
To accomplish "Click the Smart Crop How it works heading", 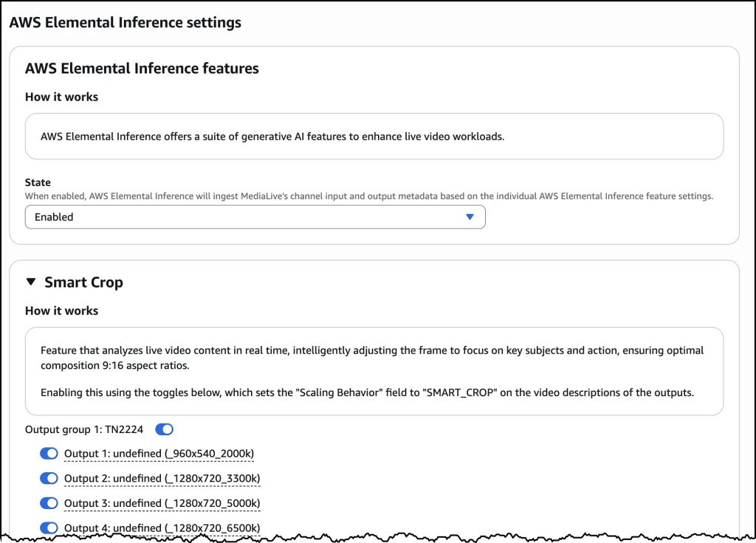I will tap(61, 311).
